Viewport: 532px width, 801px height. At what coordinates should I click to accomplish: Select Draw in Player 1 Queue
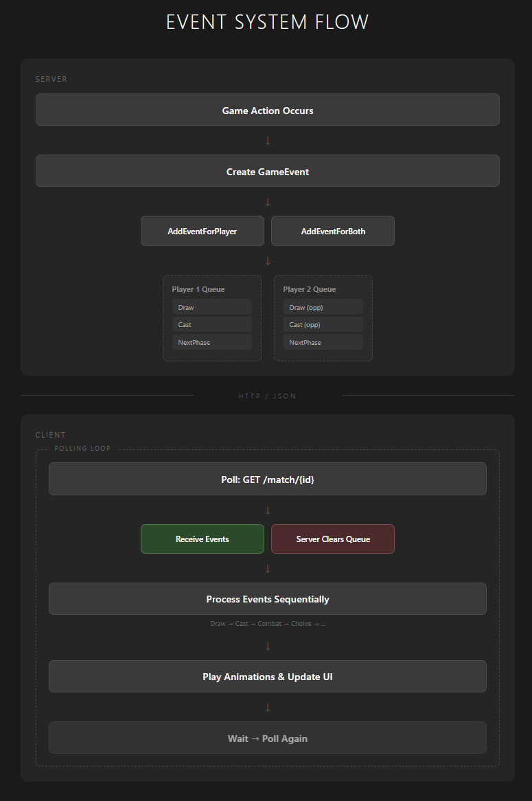(211, 307)
